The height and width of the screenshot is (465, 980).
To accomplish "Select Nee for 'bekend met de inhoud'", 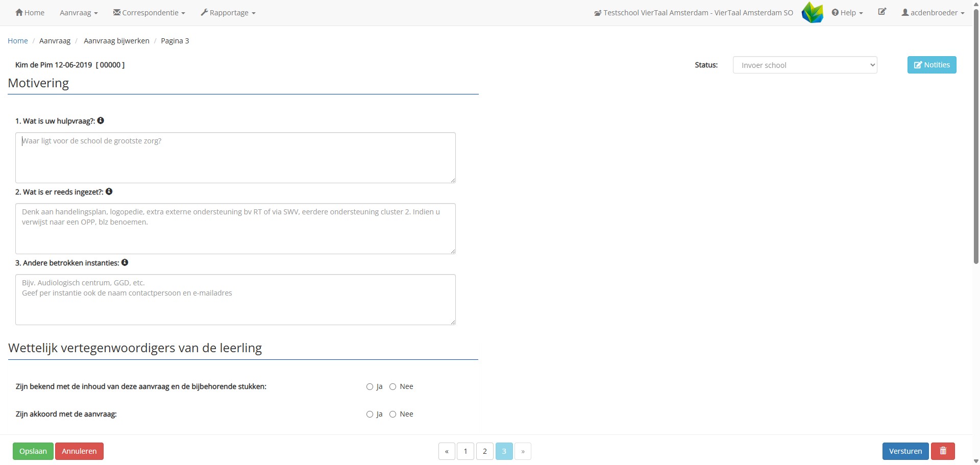I will pos(393,387).
